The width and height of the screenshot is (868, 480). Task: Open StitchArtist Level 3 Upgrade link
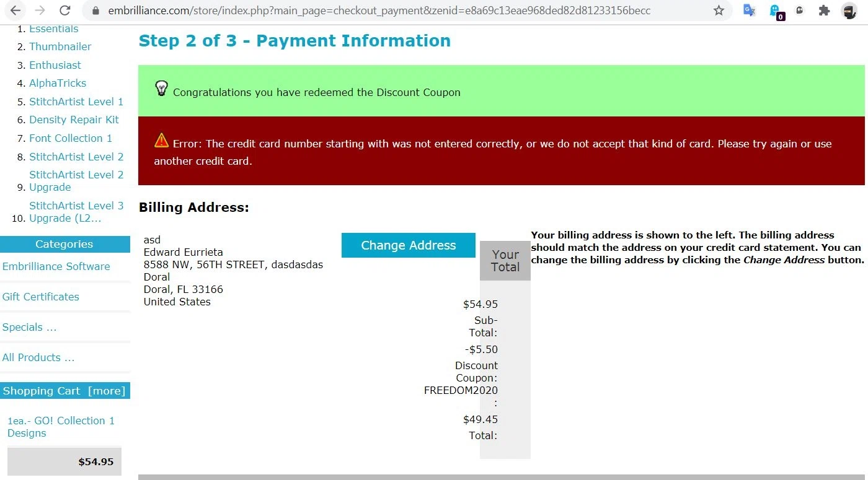coord(76,212)
